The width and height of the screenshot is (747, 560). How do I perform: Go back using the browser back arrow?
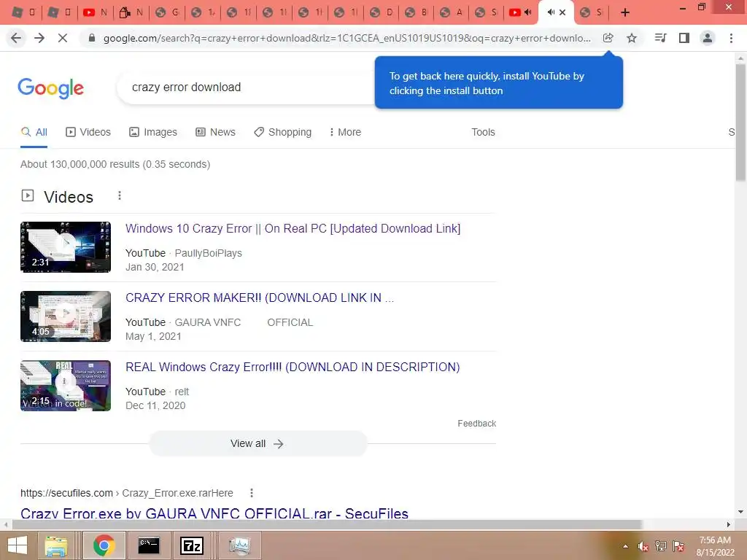coord(16,38)
